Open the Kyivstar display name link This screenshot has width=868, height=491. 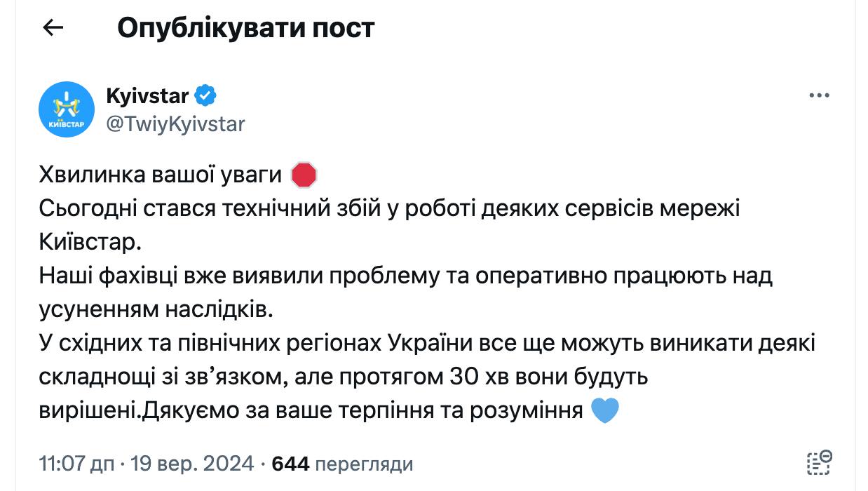(147, 95)
